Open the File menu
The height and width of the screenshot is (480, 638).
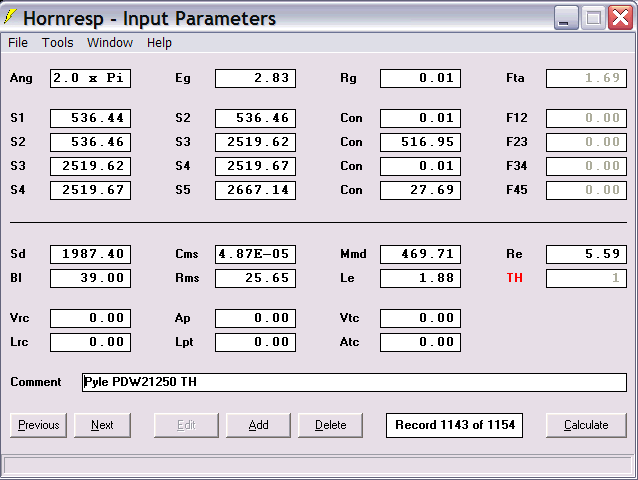[x=18, y=43]
